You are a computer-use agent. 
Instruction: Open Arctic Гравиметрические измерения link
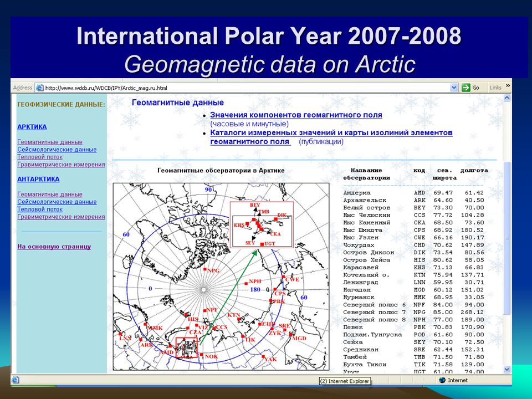(x=61, y=164)
